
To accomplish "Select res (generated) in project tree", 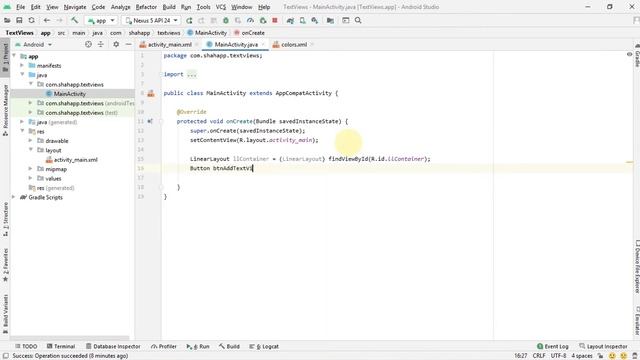I will pos(51,188).
